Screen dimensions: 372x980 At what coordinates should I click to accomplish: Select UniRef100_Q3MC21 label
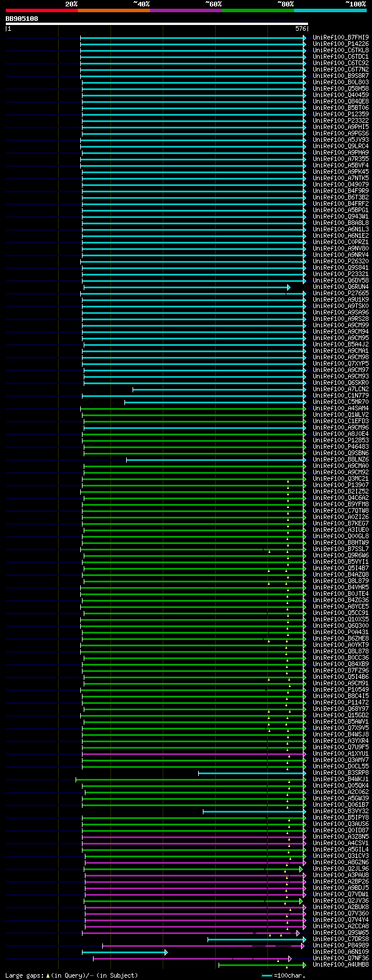341,478
